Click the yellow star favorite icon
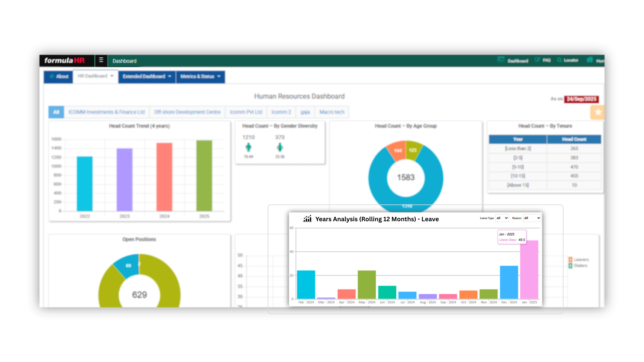Screen dimensions: 644x362 pyautogui.click(x=598, y=112)
